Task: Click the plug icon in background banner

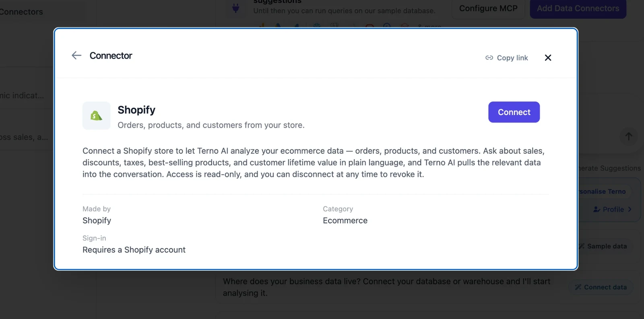Action: coord(236,8)
